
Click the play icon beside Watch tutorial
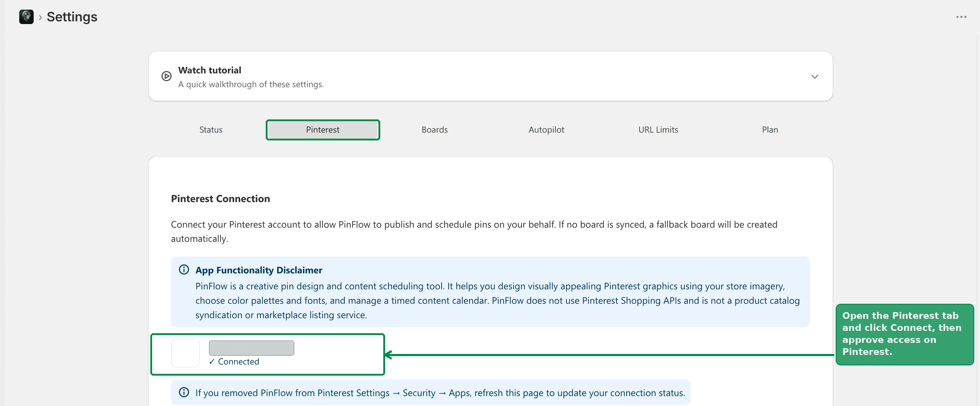pos(166,76)
